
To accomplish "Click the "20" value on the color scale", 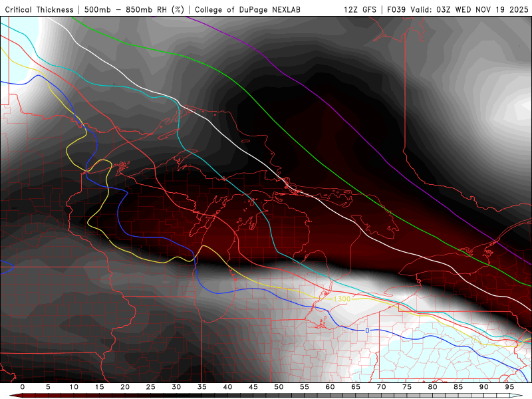I will tap(125, 387).
